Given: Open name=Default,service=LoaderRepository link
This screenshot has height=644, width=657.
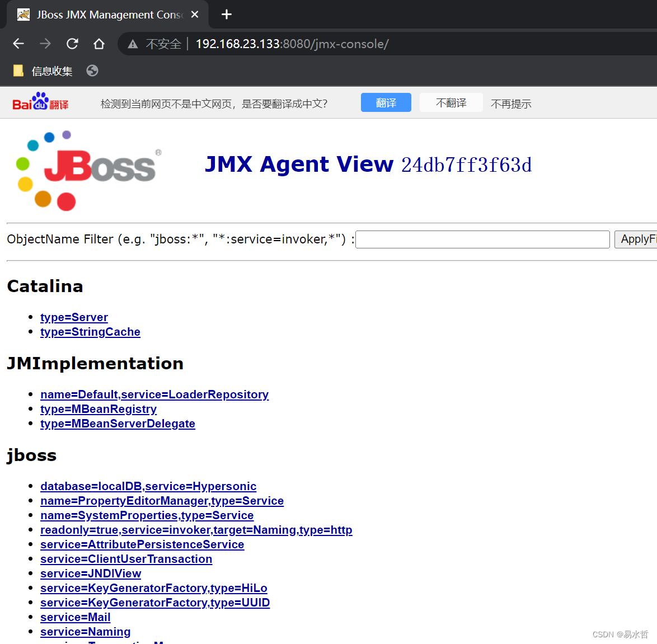Looking at the screenshot, I should coord(154,394).
